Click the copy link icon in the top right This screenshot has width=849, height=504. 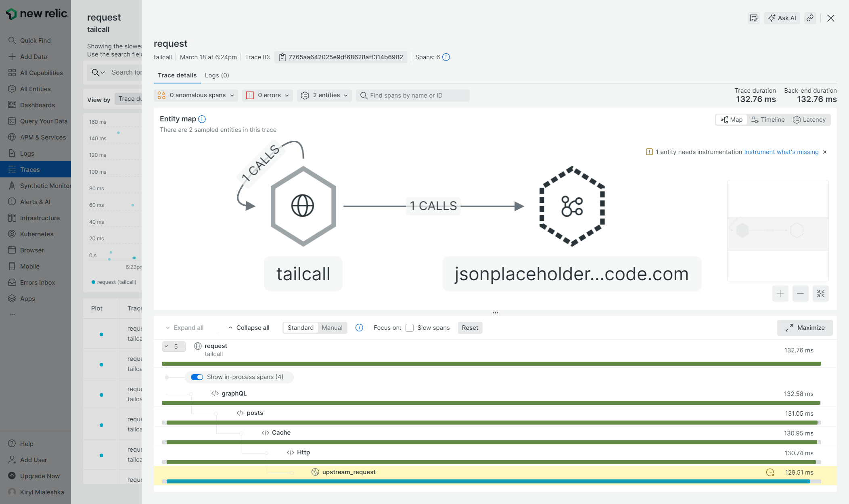pyautogui.click(x=810, y=18)
